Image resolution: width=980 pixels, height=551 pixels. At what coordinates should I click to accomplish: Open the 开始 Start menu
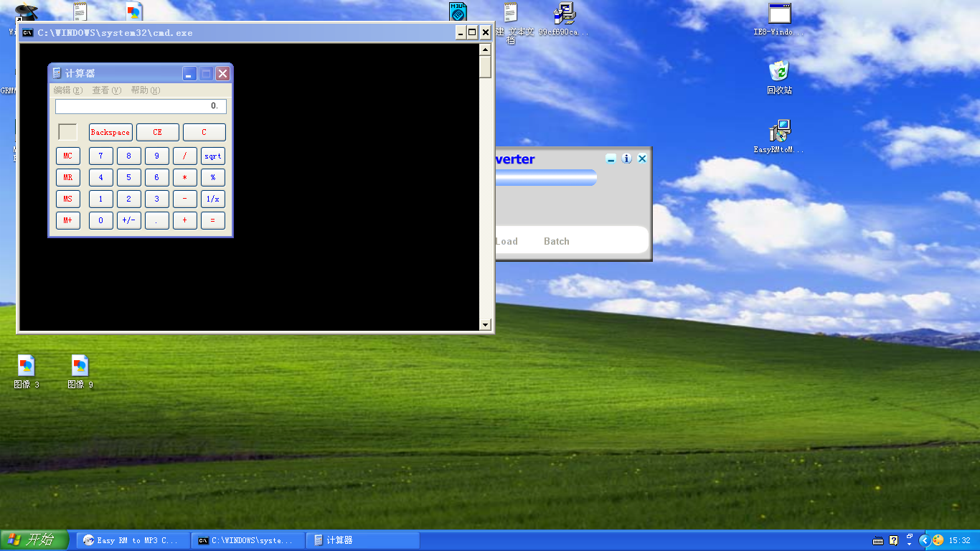[34, 540]
